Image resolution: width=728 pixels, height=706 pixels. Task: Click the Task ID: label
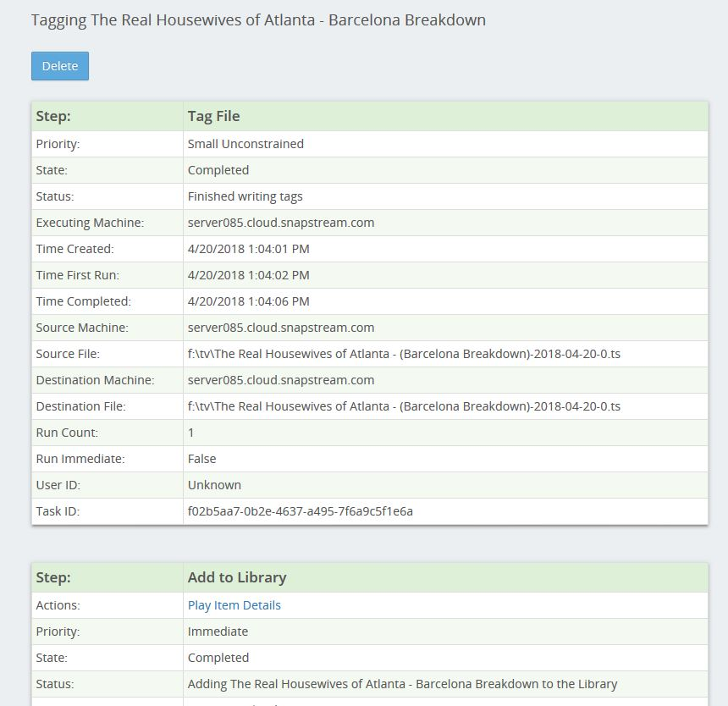[58, 511]
